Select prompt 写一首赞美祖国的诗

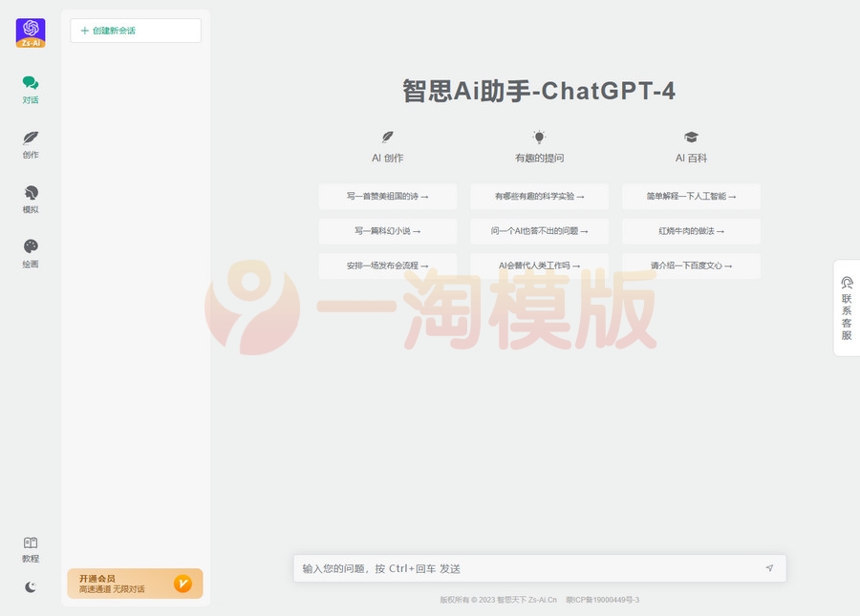pos(388,196)
